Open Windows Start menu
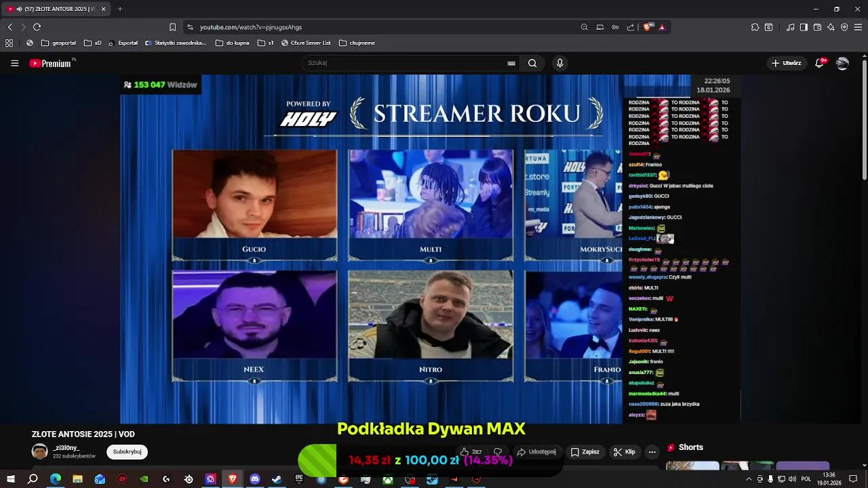Viewport: 868px width, 488px height. click(10, 479)
